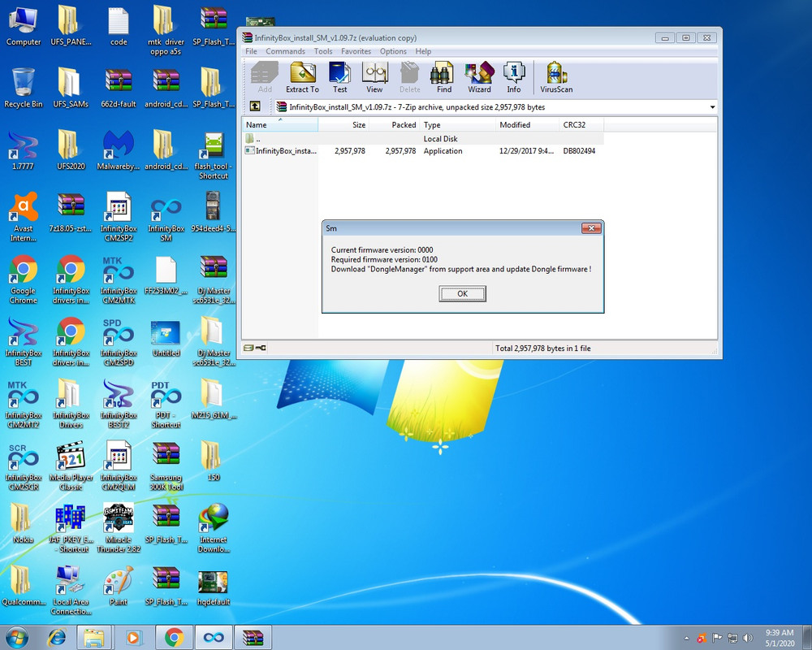Expand the archive path dropdown arrow
This screenshot has width=812, height=650.
[713, 106]
